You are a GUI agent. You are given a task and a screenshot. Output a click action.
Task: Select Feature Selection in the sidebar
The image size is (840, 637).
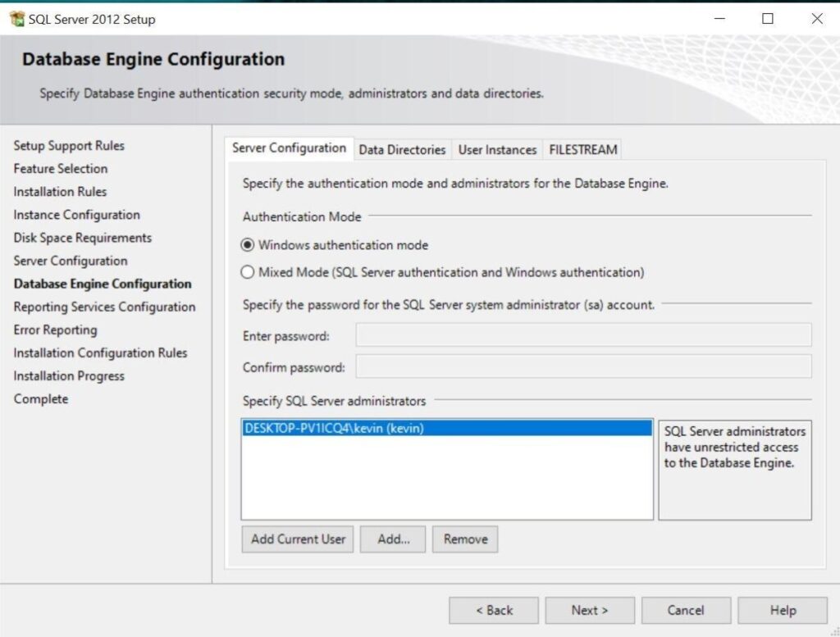pos(59,168)
